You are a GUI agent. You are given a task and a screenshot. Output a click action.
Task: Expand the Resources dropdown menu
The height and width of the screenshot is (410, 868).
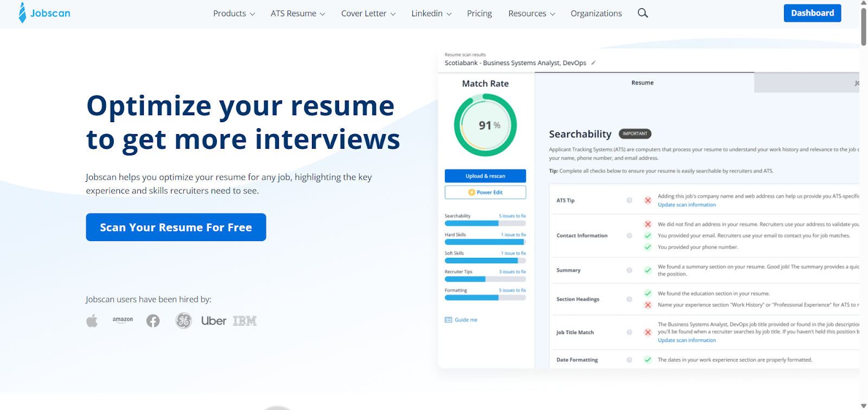tap(532, 14)
